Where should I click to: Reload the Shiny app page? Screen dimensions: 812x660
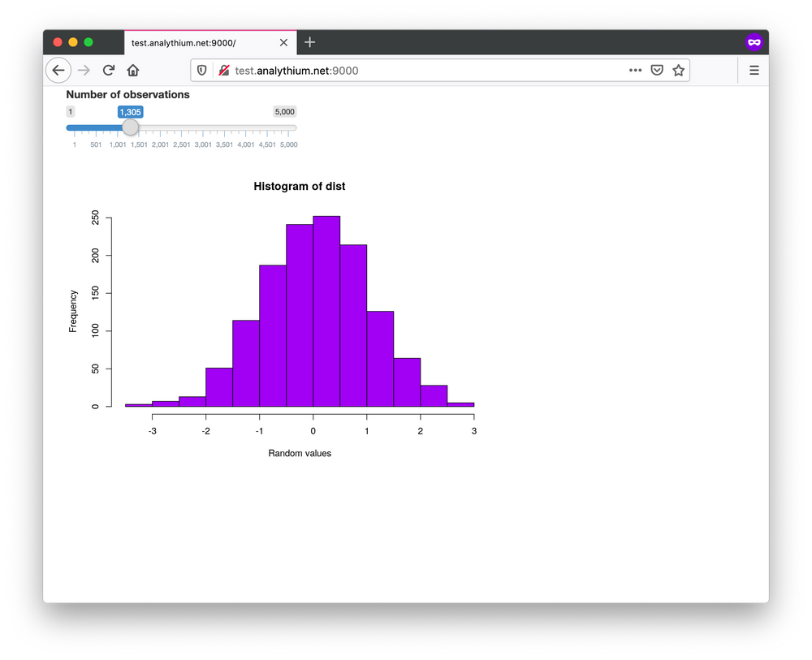tap(109, 70)
